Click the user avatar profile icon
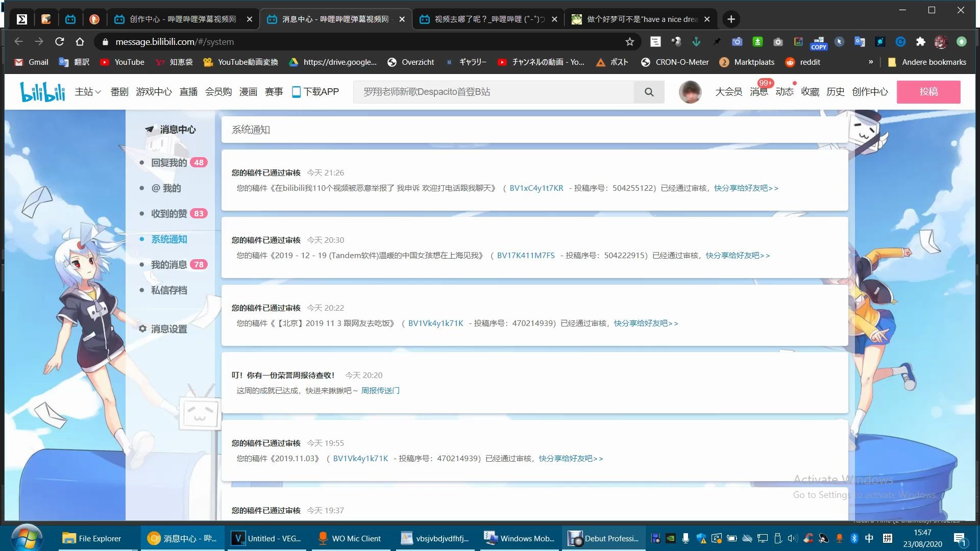980x551 pixels. click(689, 91)
